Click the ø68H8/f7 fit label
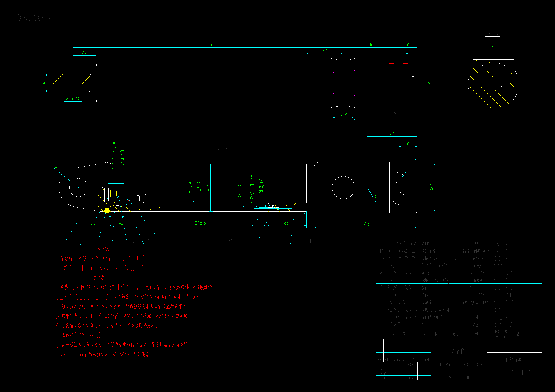This screenshot has width=555, height=392. pos(261,189)
